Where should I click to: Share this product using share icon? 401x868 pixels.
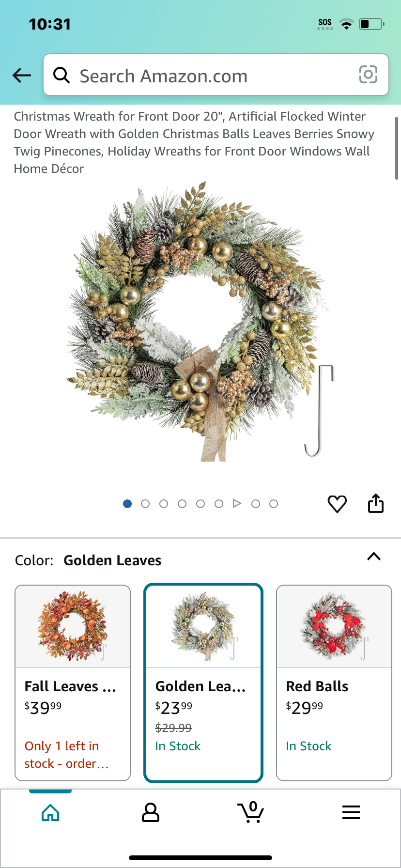point(376,503)
